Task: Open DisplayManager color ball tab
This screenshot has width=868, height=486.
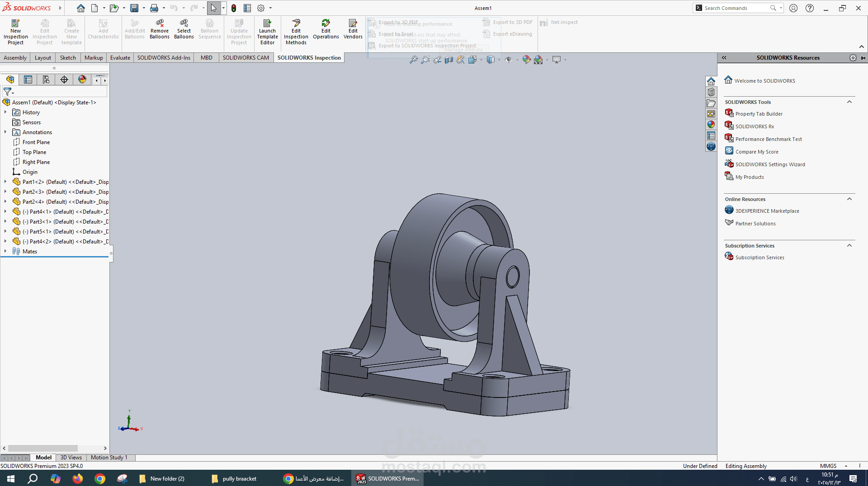Action: coord(82,79)
